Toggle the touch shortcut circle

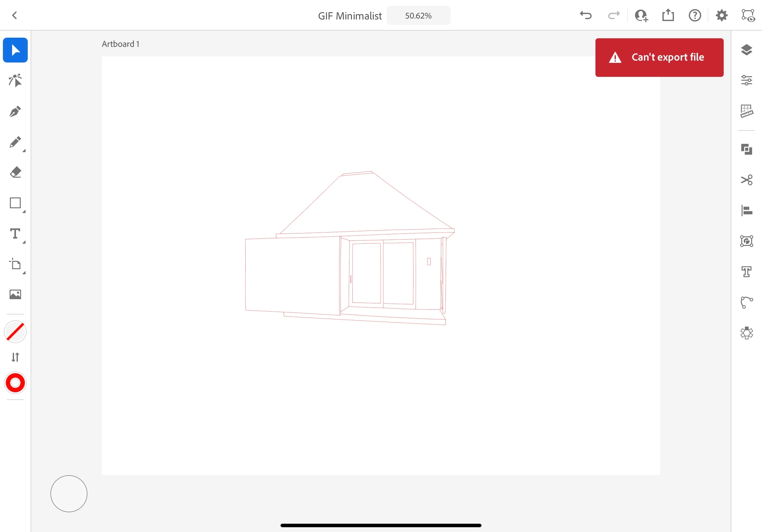coord(69,493)
